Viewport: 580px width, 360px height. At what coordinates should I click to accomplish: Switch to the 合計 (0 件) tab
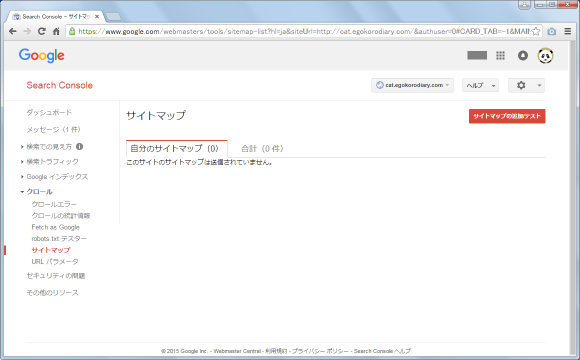[x=262, y=149]
